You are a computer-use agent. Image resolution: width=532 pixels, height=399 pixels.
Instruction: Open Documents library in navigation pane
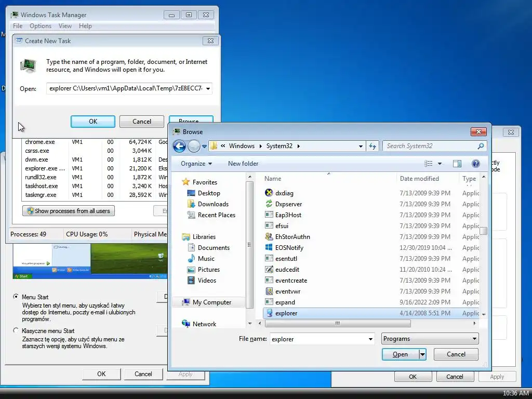pos(209,248)
